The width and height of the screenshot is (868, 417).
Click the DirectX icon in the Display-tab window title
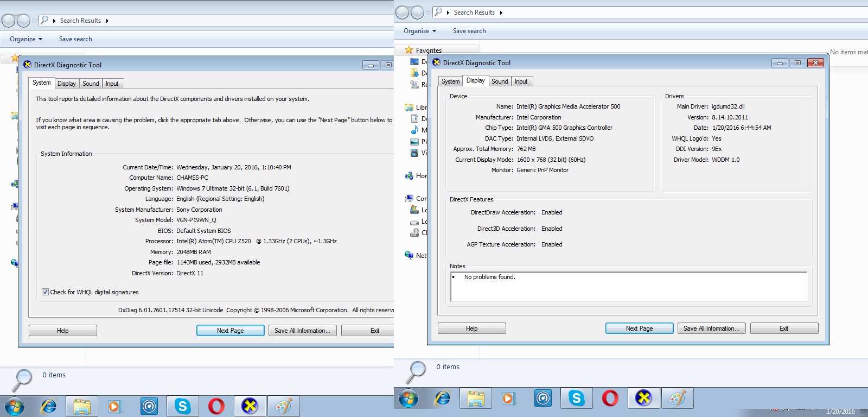436,62
